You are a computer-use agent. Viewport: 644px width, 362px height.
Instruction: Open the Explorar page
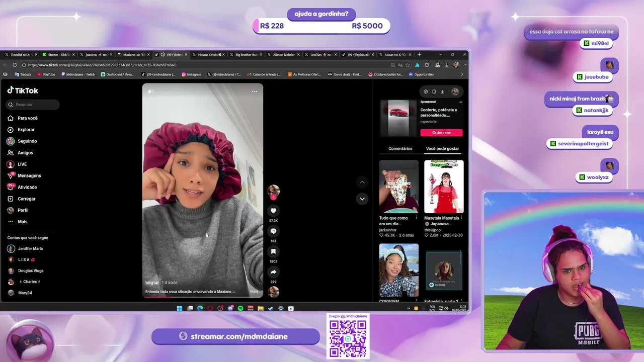tap(22, 130)
